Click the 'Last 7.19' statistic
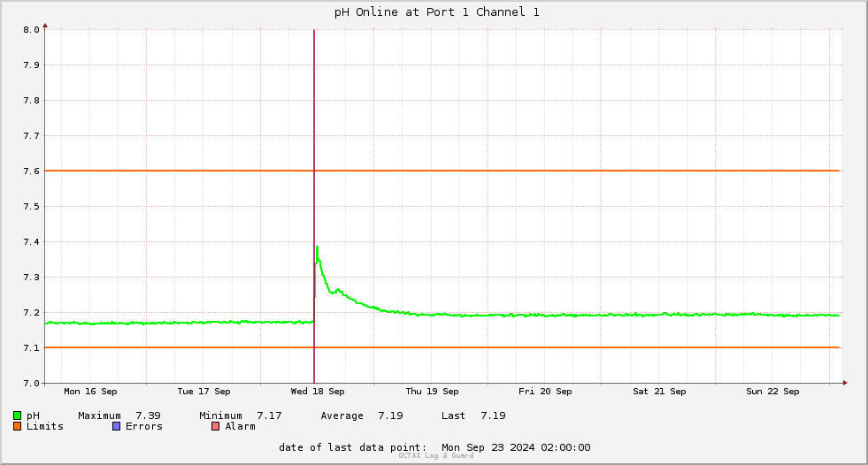Image resolution: width=868 pixels, height=465 pixels. click(473, 415)
